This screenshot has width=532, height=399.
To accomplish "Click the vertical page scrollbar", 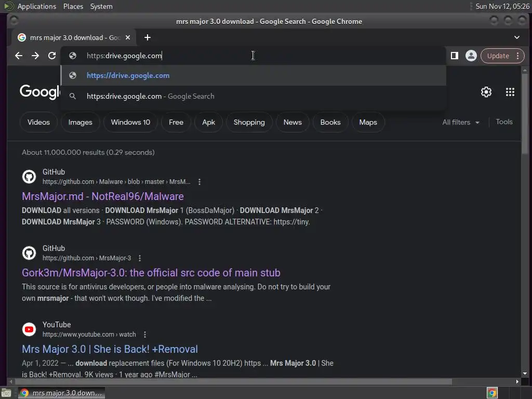I will [x=525, y=114].
